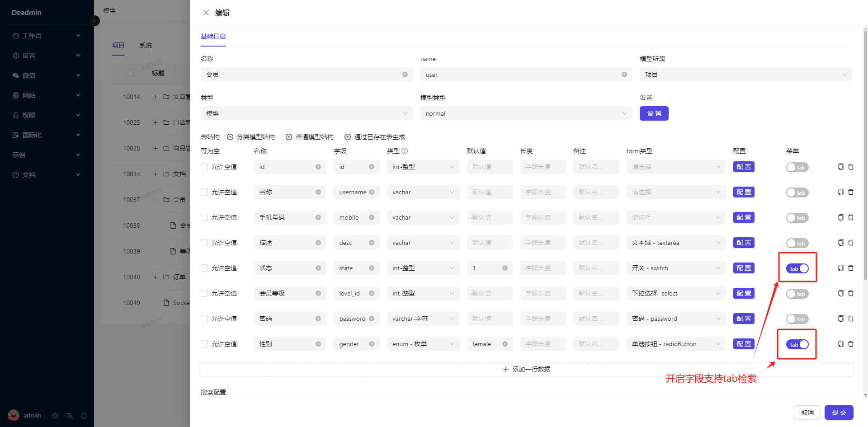The image size is (868, 427).
Task: Collapse the sidebar with arrow button
Action: (94, 21)
